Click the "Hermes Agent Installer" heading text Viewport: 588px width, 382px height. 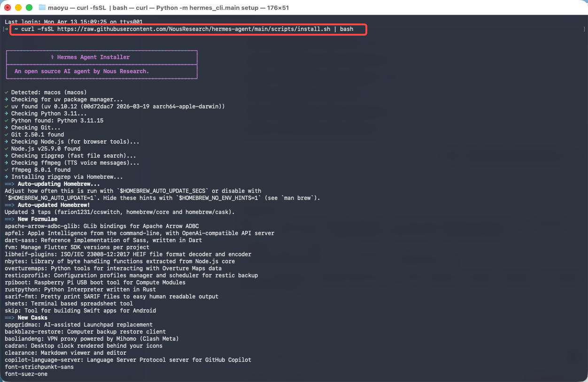(93, 57)
